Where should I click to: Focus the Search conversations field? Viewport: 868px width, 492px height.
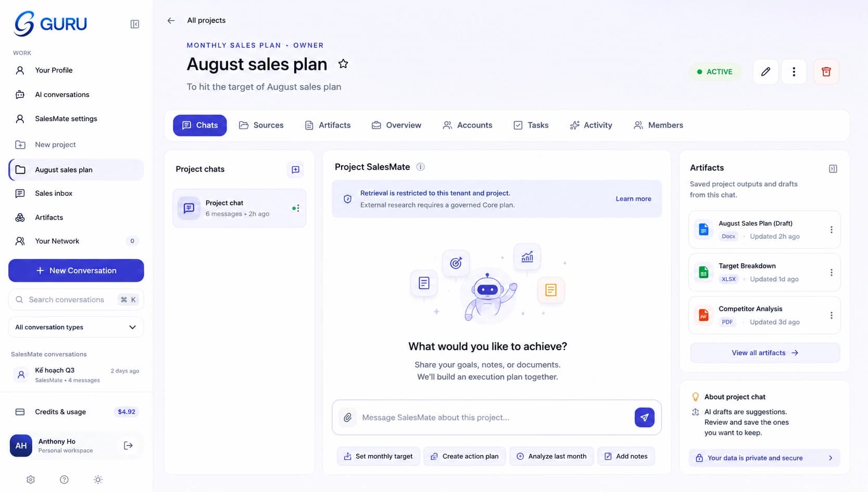(x=76, y=300)
